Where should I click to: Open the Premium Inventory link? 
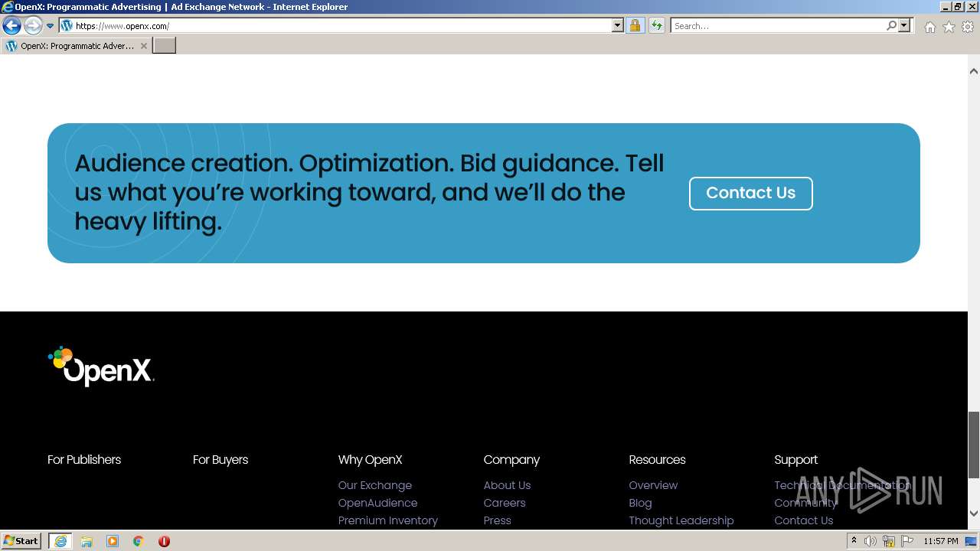click(x=388, y=520)
